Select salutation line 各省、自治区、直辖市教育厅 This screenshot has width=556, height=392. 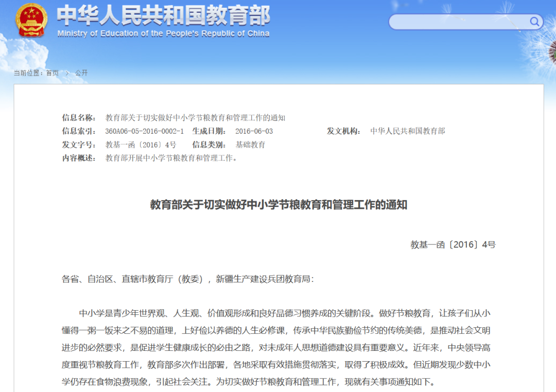[187, 279]
